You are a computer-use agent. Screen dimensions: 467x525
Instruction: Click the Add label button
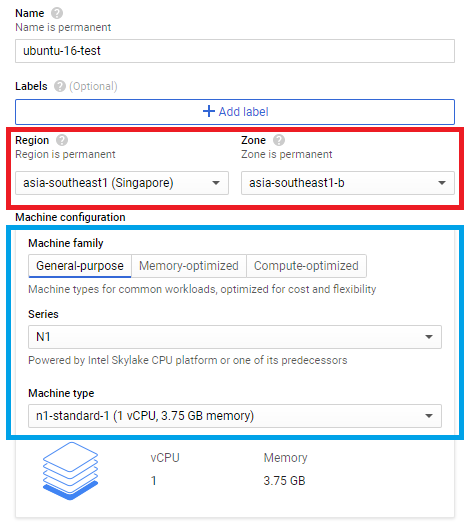[x=235, y=112]
